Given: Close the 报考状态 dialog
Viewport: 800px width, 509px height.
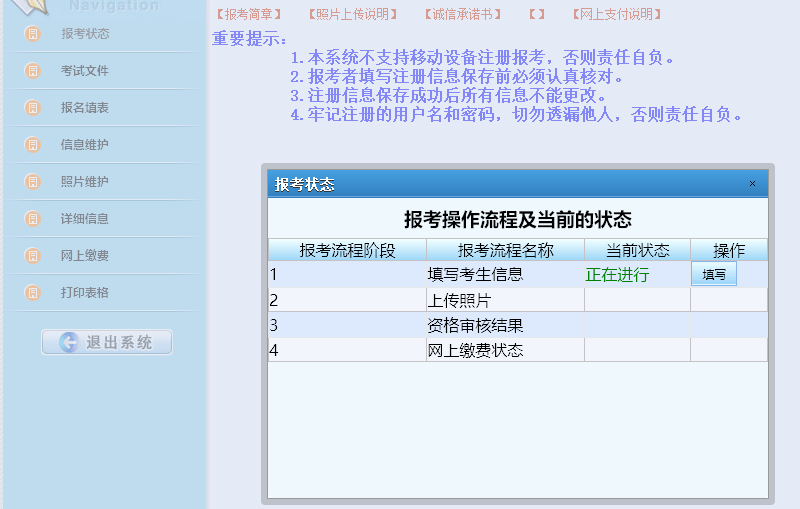Looking at the screenshot, I should tap(752, 184).
